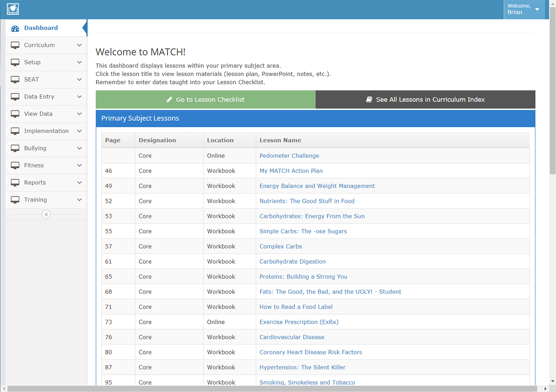Click the monitor icon beside SEAT
Screen dimensions: 556x392
tap(15, 80)
